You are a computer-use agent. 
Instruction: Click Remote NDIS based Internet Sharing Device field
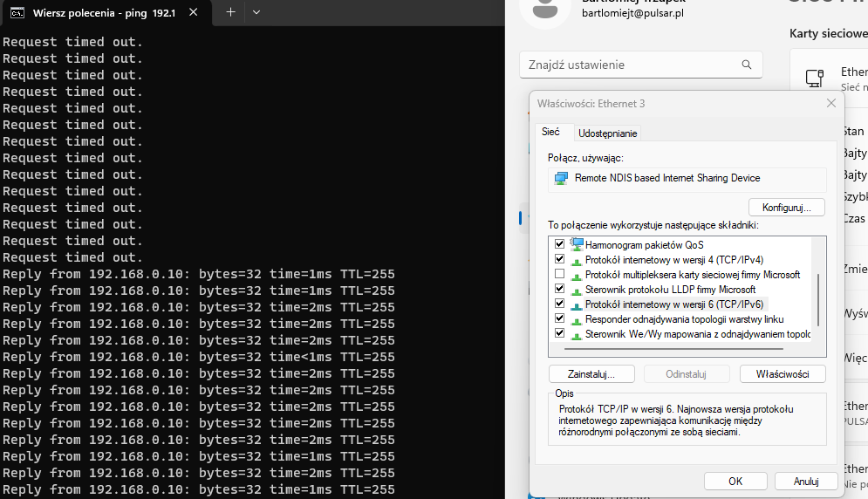click(687, 178)
